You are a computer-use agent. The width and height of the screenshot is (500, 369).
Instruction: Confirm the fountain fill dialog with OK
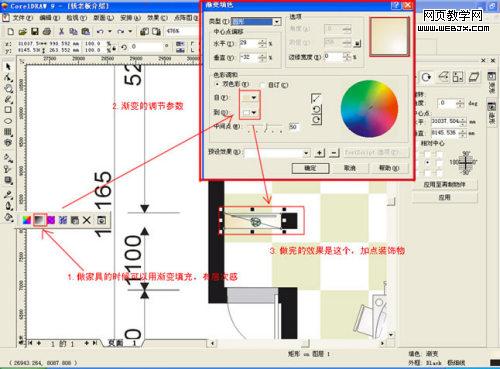click(311, 168)
